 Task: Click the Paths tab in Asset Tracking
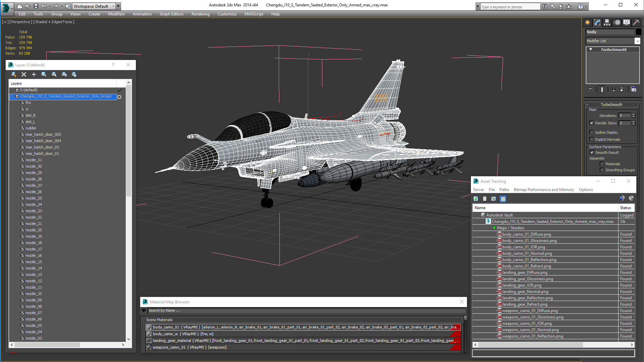(504, 190)
